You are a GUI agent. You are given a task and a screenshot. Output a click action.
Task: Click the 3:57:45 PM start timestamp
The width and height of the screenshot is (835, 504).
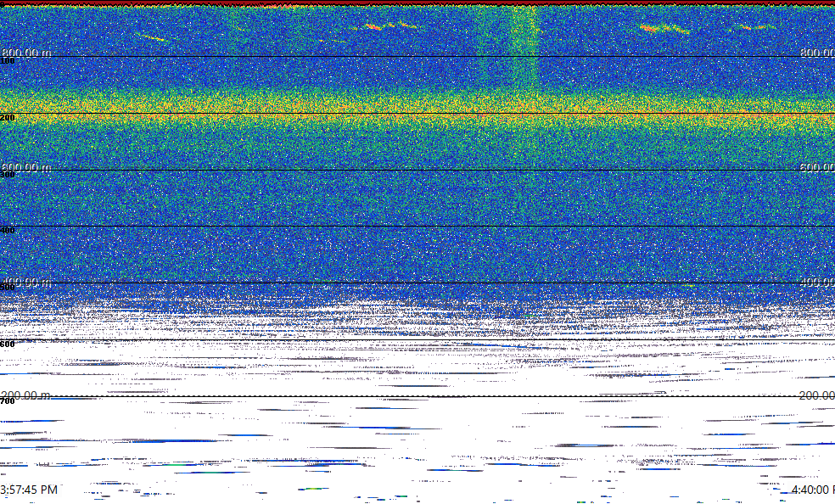(30, 490)
